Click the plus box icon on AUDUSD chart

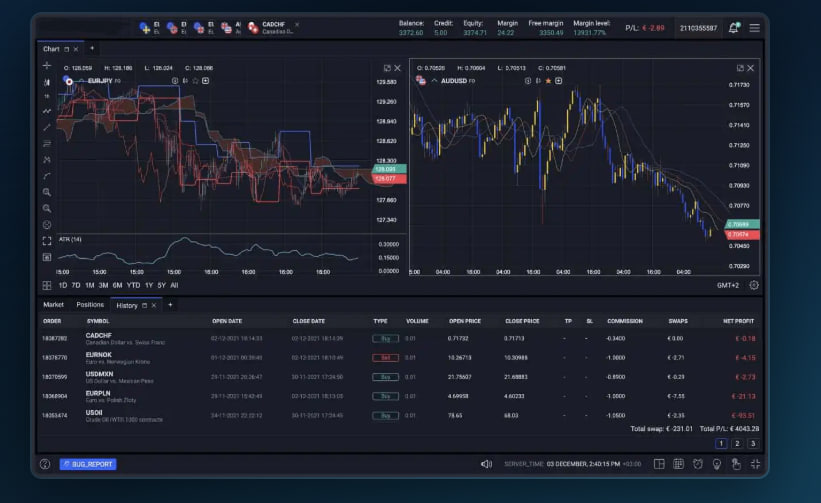(x=559, y=81)
